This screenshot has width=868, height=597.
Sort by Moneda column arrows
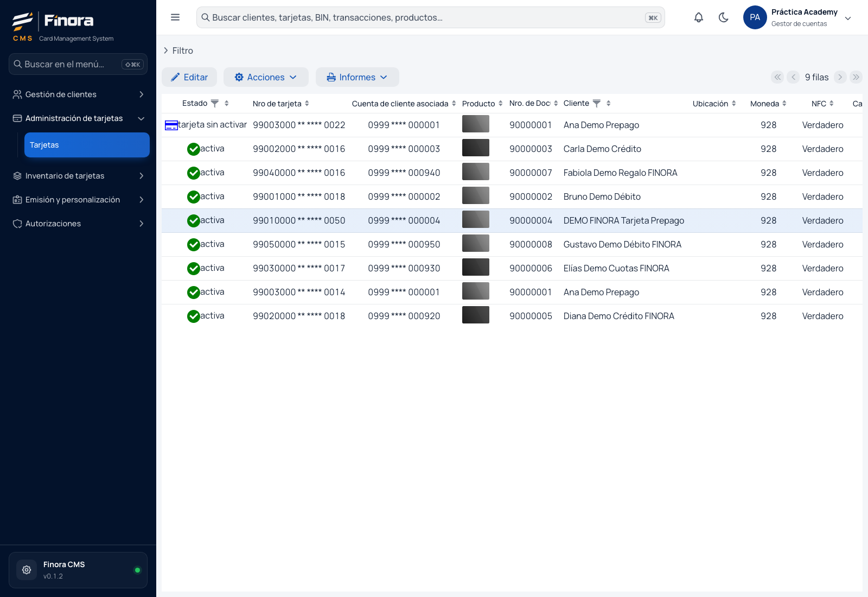click(x=784, y=103)
